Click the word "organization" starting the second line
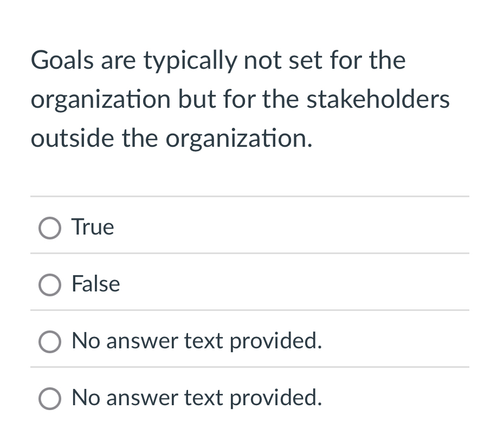 coord(100,100)
